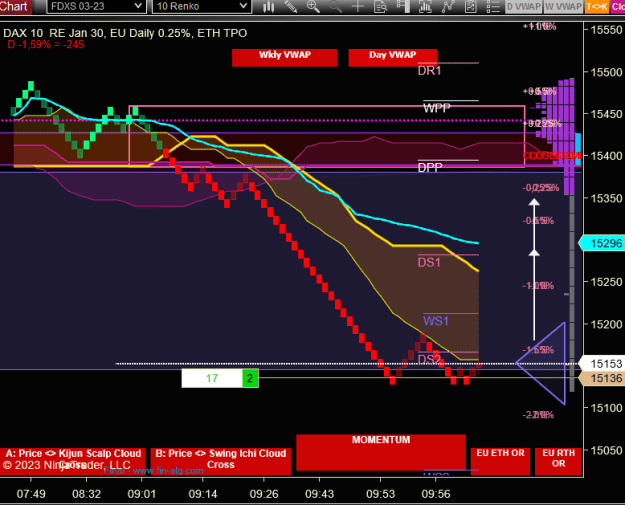The height and width of the screenshot is (505, 625).
Task: Toggle the EU ETH OR button
Action: click(x=500, y=461)
